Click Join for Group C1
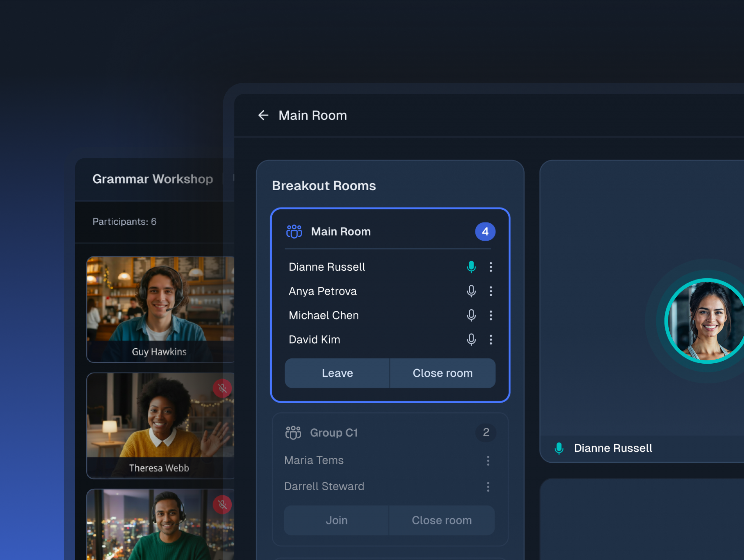Viewport: 744px width, 560px height. [336, 520]
